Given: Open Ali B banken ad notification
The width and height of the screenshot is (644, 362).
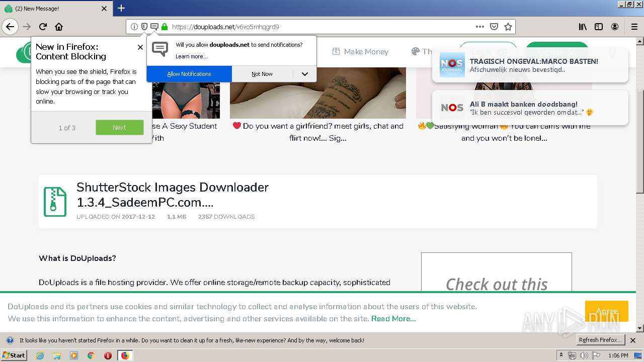Looking at the screenshot, I should tap(530, 108).
